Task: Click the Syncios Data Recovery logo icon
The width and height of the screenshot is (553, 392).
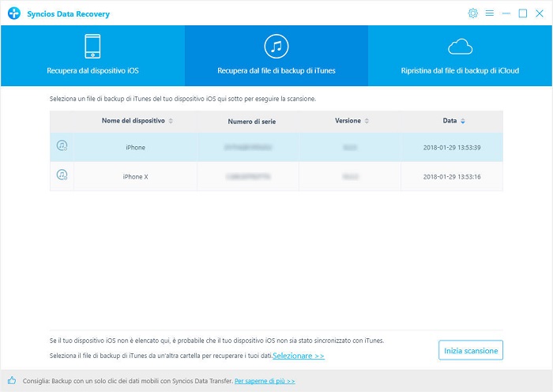Action: coord(14,13)
